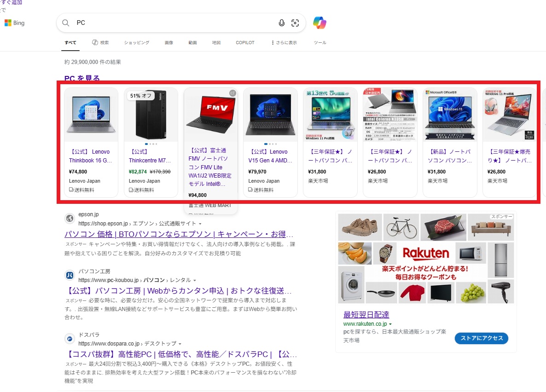Click the 約 29,900,000 件の結果 text
The width and height of the screenshot is (546, 392).
pos(93,62)
